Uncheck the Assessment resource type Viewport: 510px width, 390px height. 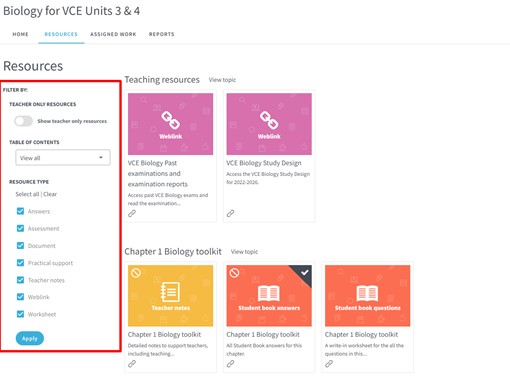(x=20, y=228)
